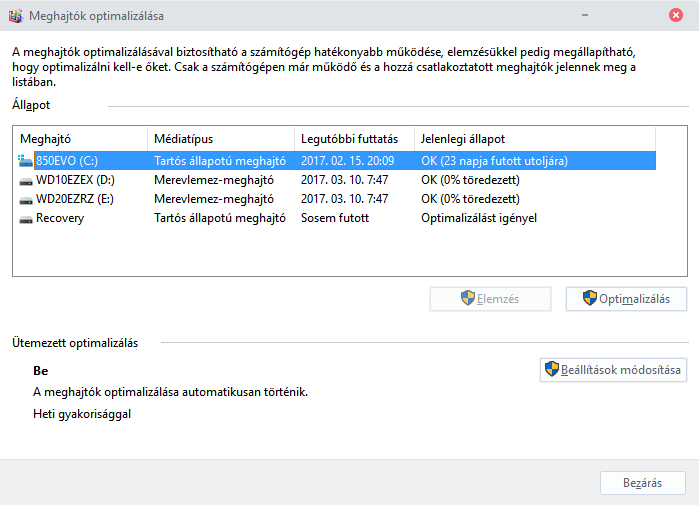The height and width of the screenshot is (505, 699).
Task: Click the drive icon beside WD10EZEX (D:)
Action: coord(26,180)
